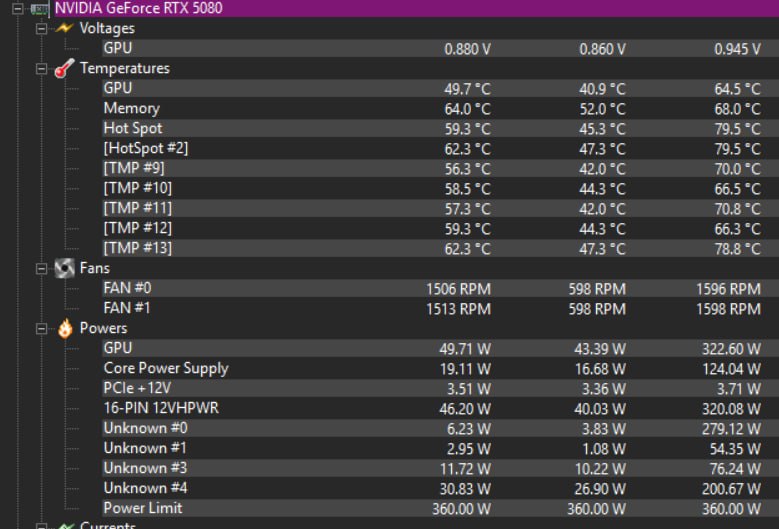Select the Unknown #0 power row

pos(440,428)
